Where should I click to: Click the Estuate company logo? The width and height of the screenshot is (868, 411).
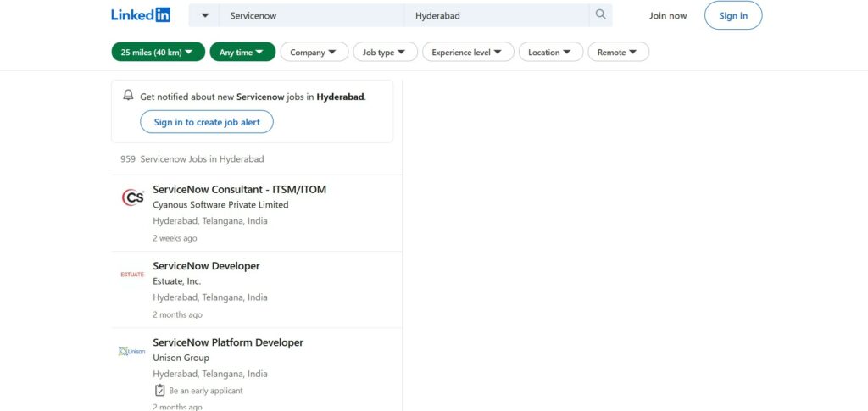point(132,275)
